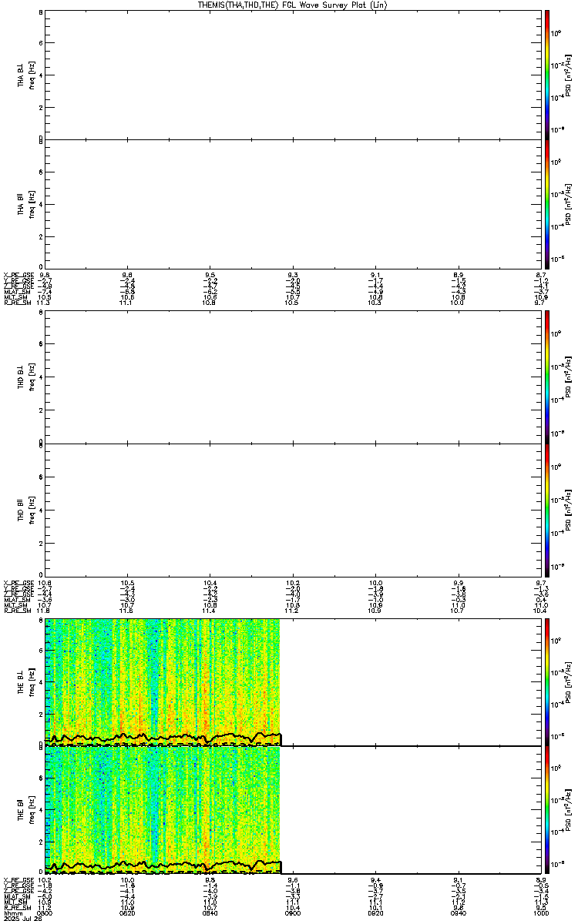Click the PSD color bar beside THD BL
The width and height of the screenshot is (578, 924).
coord(546,377)
